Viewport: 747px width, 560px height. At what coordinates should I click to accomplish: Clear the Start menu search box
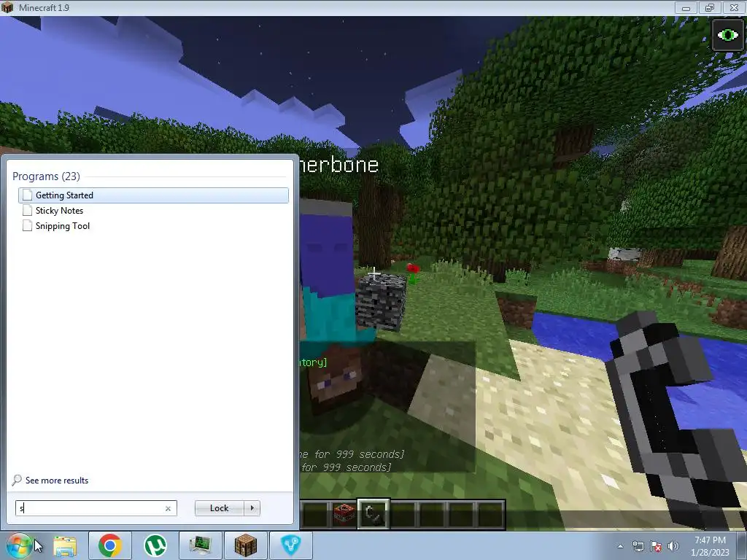coord(168,508)
